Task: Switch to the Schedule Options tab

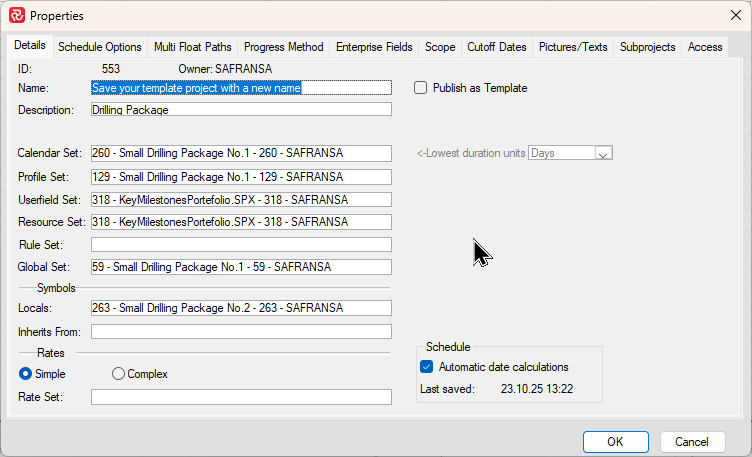Action: point(99,47)
